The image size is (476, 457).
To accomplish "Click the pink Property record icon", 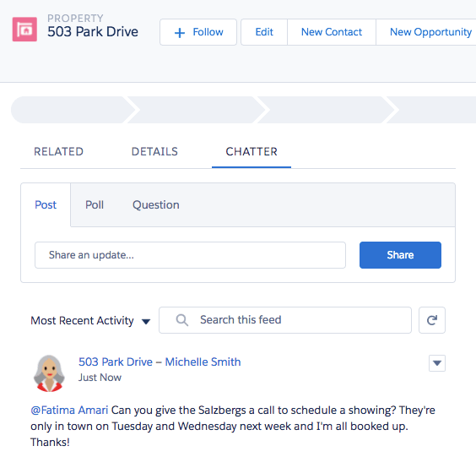I will click(x=24, y=30).
